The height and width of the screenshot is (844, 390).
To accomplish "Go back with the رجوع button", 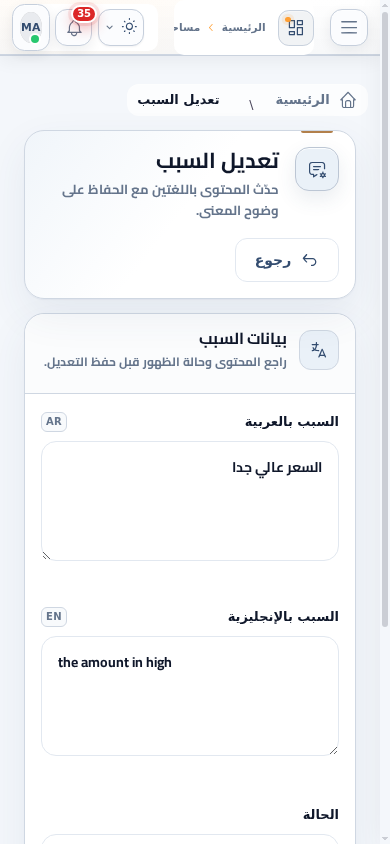I will (x=287, y=261).
